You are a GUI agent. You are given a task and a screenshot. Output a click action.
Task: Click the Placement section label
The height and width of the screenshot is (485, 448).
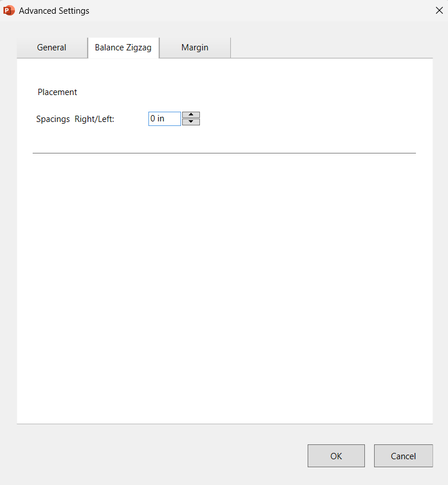tap(57, 92)
